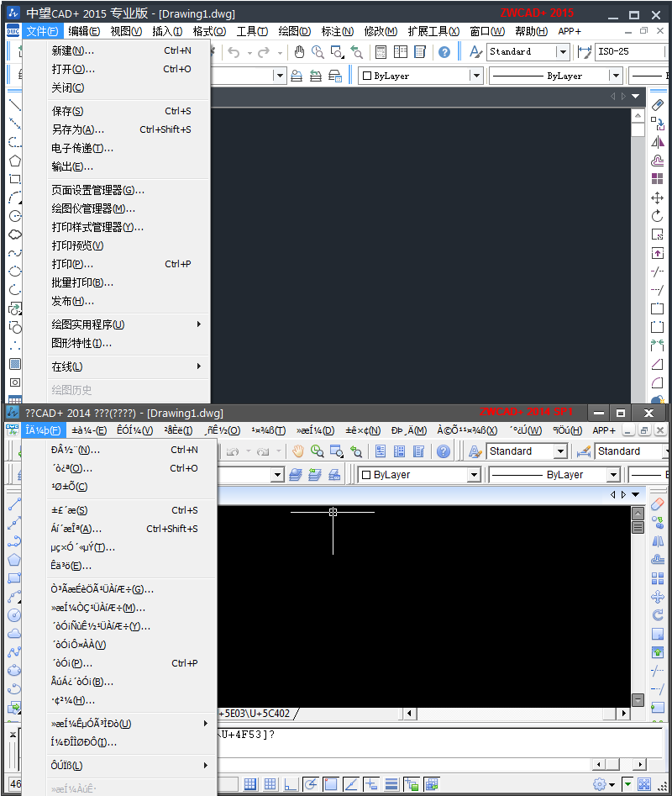Click the Move tool in ZWCAD 2014 right toolbar
Image resolution: width=672 pixels, height=796 pixels.
point(657,597)
